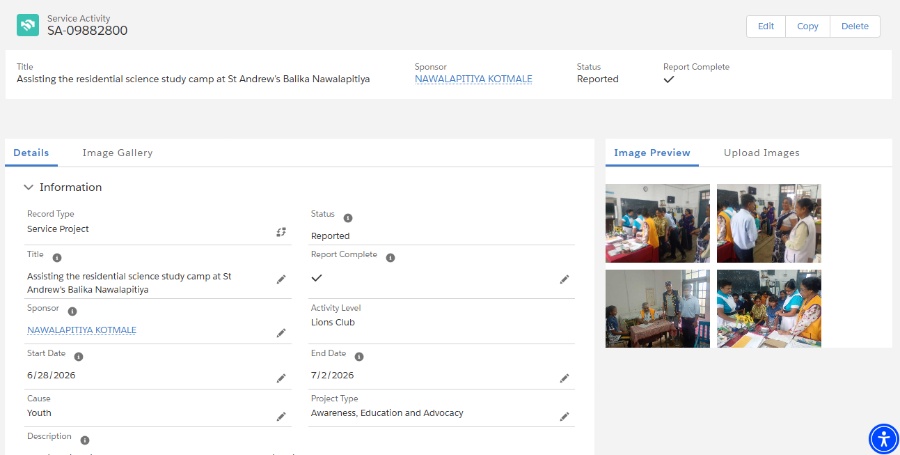
Task: Click the header Status value Reported
Action: point(598,79)
